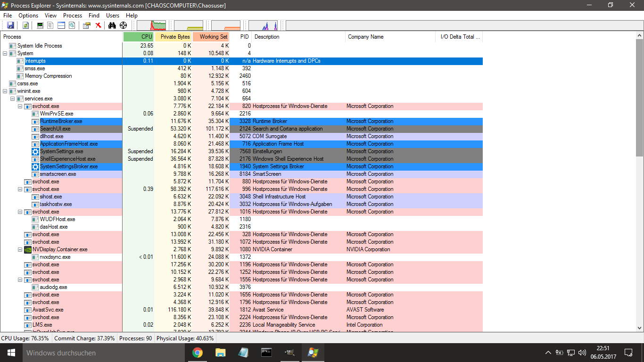The height and width of the screenshot is (362, 644).
Task: Click the red Kill Process icon
Action: click(98, 25)
